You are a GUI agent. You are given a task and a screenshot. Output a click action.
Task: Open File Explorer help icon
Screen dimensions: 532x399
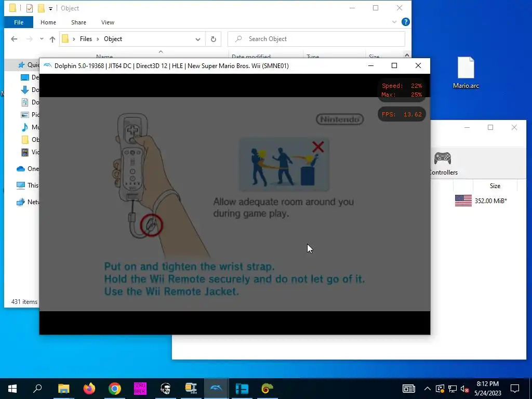click(405, 22)
